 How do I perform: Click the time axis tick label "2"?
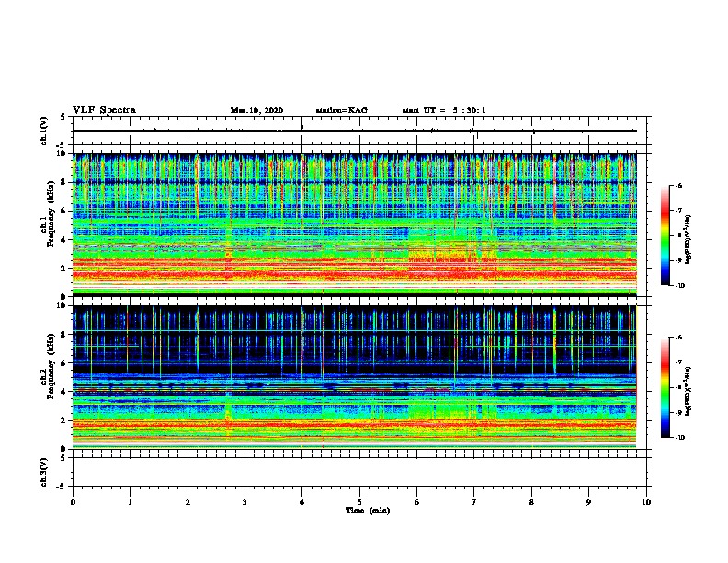click(x=188, y=502)
